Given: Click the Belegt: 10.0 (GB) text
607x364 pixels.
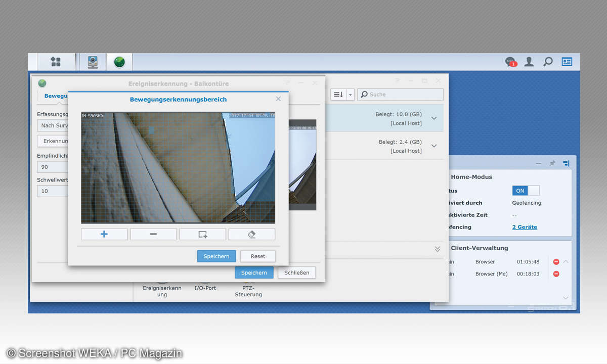Looking at the screenshot, I should [399, 115].
